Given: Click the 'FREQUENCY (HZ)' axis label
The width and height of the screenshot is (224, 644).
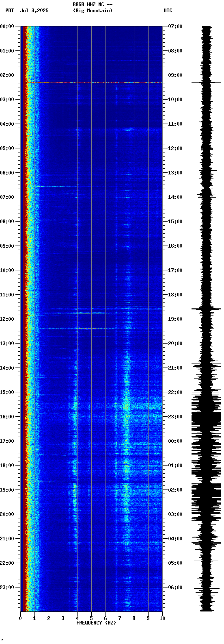Looking at the screenshot, I should click(96, 623).
